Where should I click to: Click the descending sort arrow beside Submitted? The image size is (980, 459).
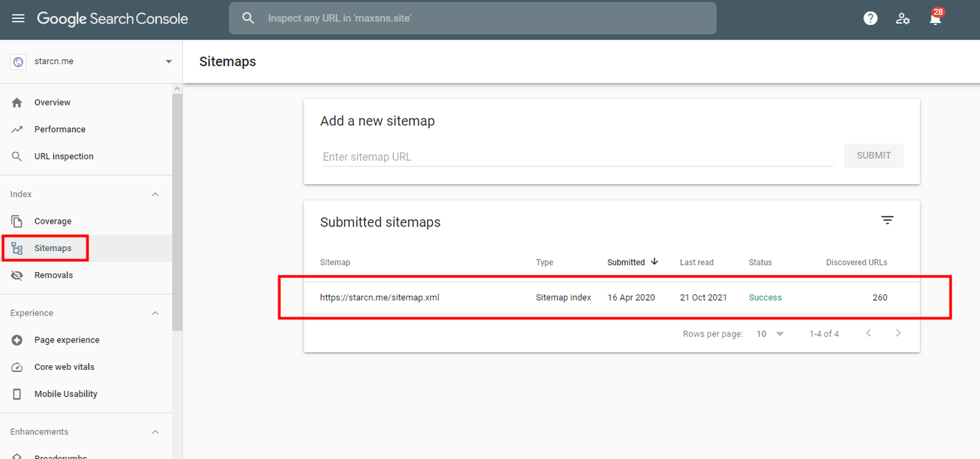pyautogui.click(x=655, y=262)
